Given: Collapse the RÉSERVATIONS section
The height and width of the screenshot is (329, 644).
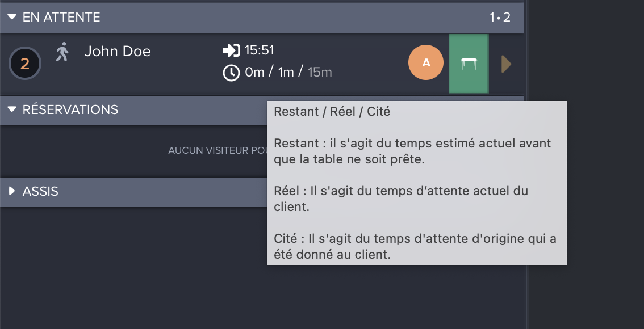Looking at the screenshot, I should (x=12, y=110).
